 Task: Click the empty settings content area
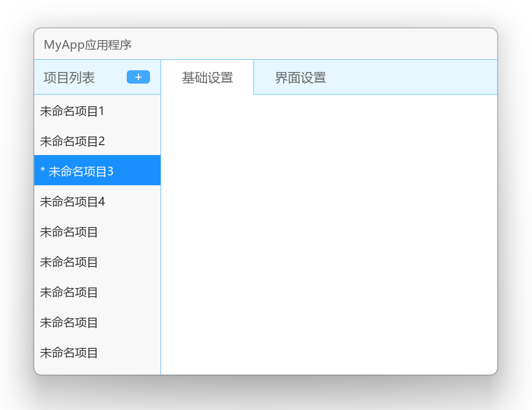pos(329,232)
